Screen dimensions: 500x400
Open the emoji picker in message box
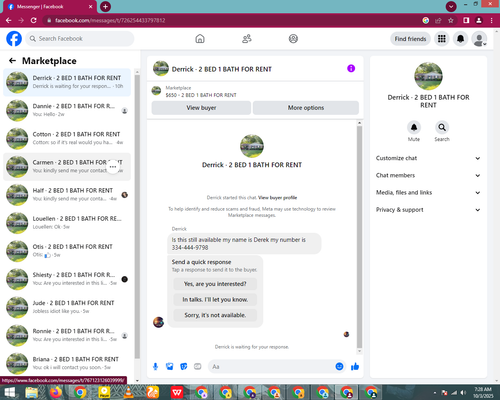click(339, 367)
